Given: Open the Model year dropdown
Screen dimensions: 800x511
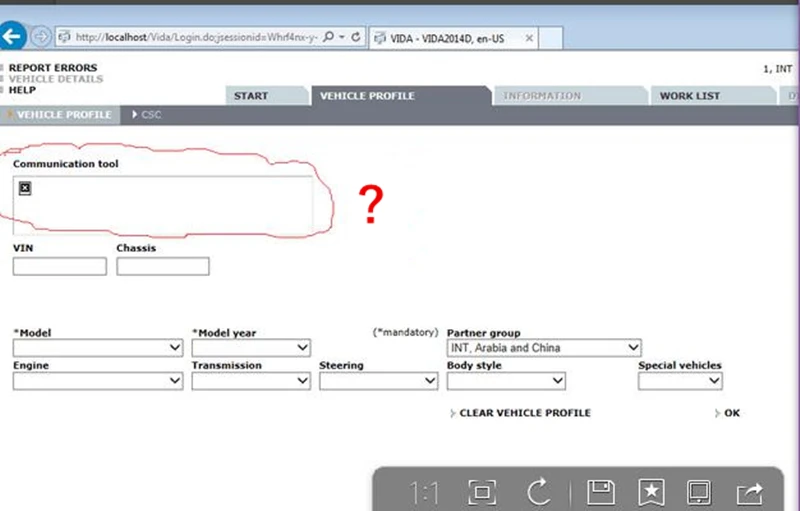Looking at the screenshot, I should coord(251,348).
